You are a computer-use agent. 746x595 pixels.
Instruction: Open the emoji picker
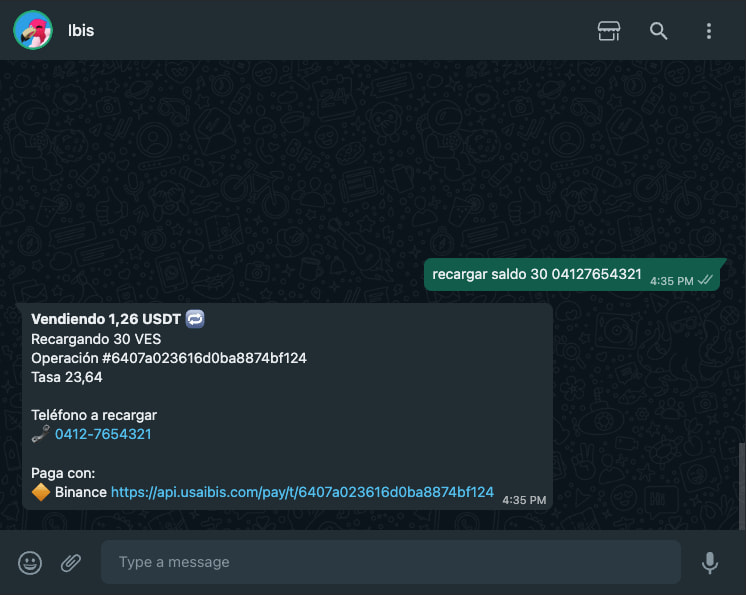tap(30, 563)
